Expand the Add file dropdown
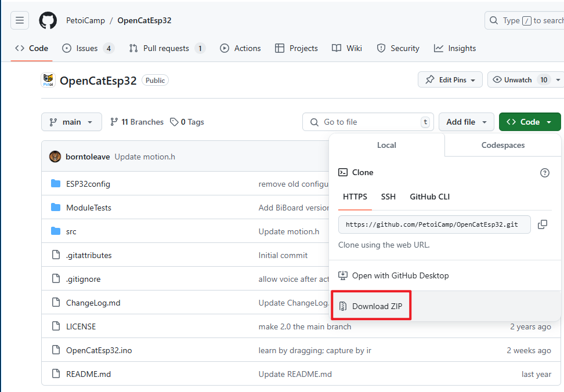Image resolution: width=564 pixels, height=392 pixels. (467, 122)
